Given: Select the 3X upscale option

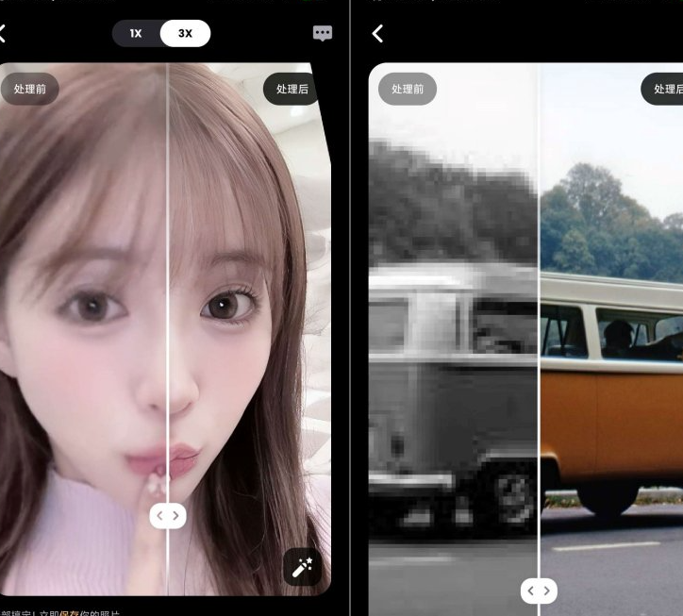Looking at the screenshot, I should point(185,34).
